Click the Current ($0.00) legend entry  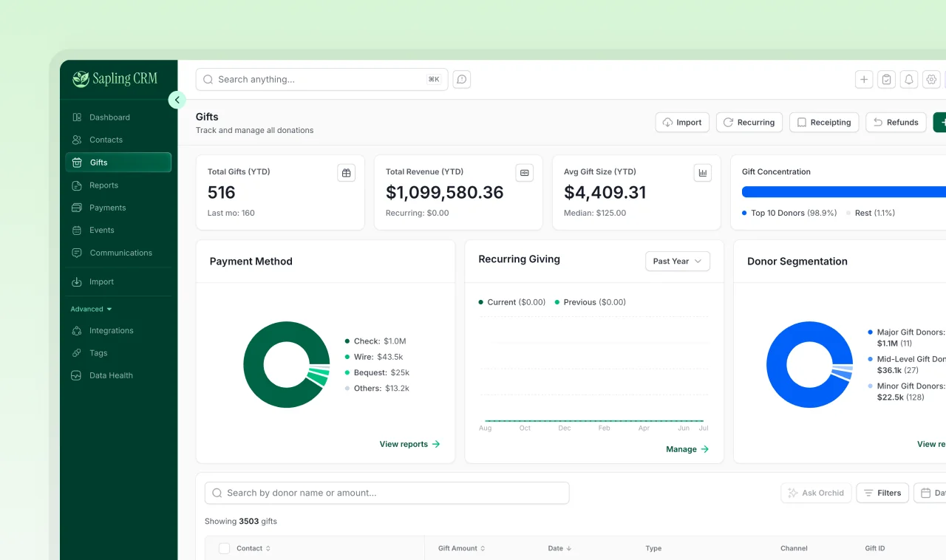pyautogui.click(x=511, y=302)
